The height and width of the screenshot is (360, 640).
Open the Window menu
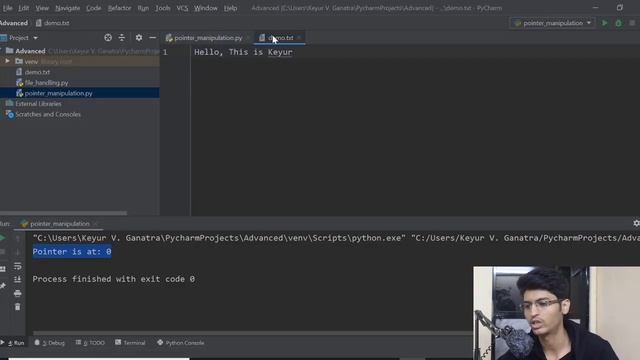pos(206,8)
